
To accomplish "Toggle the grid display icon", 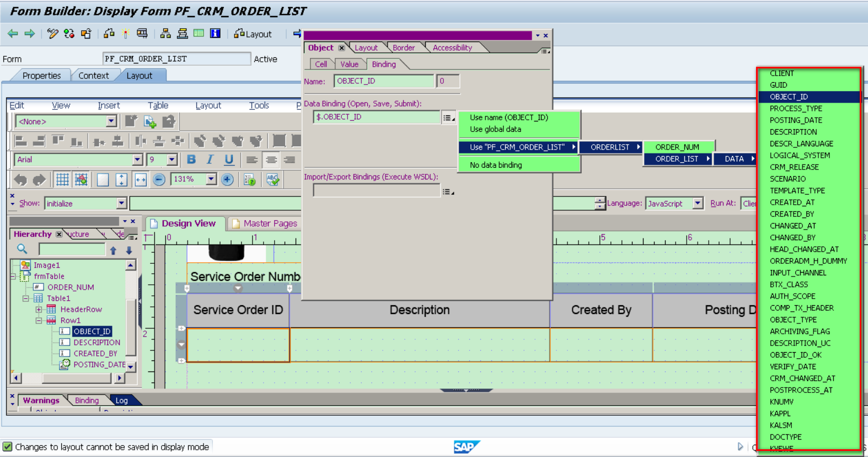I will (62, 179).
